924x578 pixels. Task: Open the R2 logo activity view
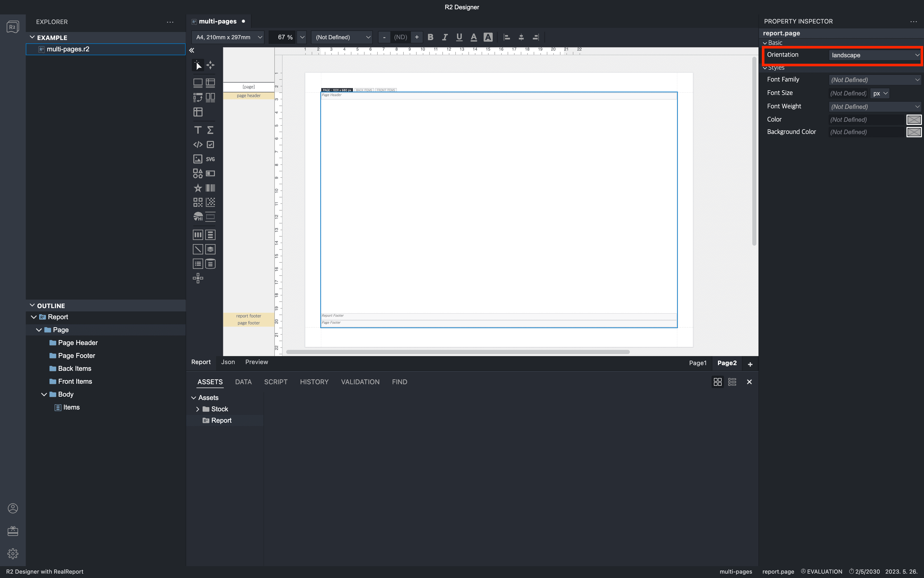tap(13, 27)
